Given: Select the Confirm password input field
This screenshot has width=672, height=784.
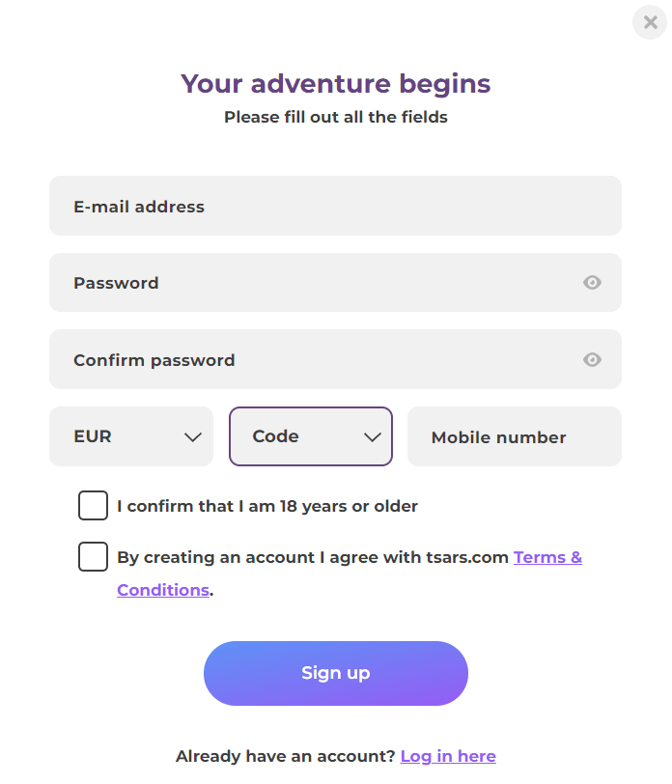Looking at the screenshot, I should pos(319,360).
